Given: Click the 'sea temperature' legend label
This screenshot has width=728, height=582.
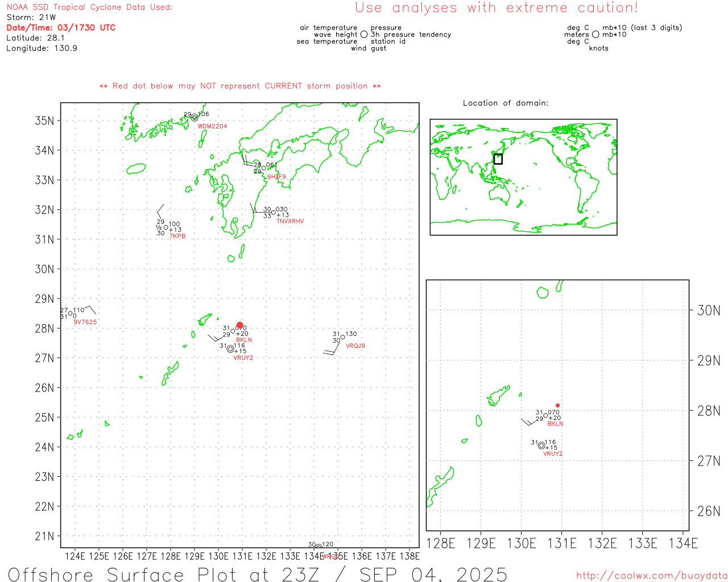Looking at the screenshot, I should pos(327,41).
